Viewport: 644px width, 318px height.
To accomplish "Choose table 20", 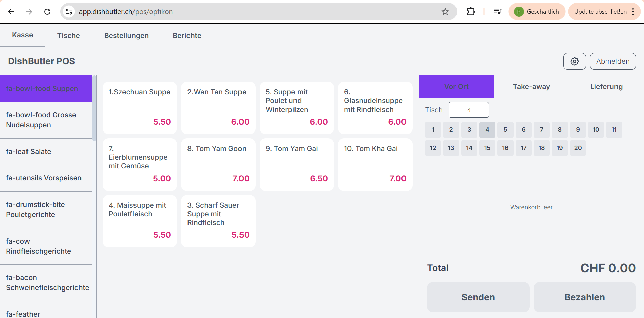I will pyautogui.click(x=578, y=148).
